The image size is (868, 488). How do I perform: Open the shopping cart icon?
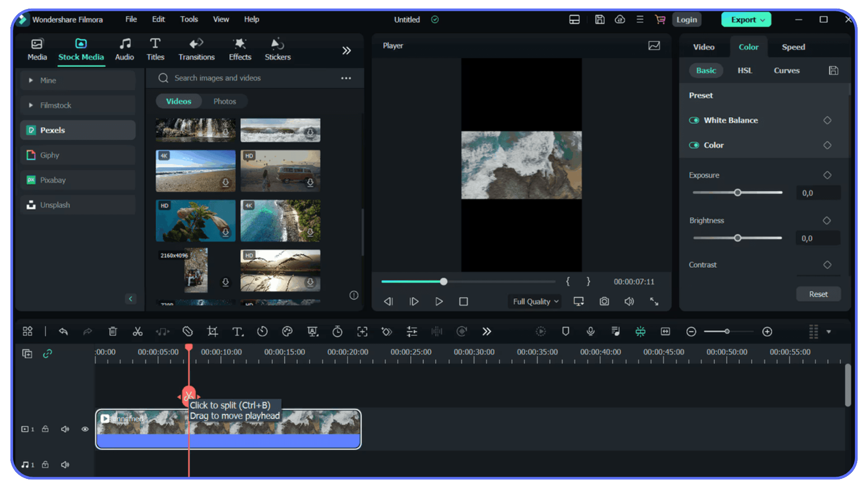[x=660, y=19]
